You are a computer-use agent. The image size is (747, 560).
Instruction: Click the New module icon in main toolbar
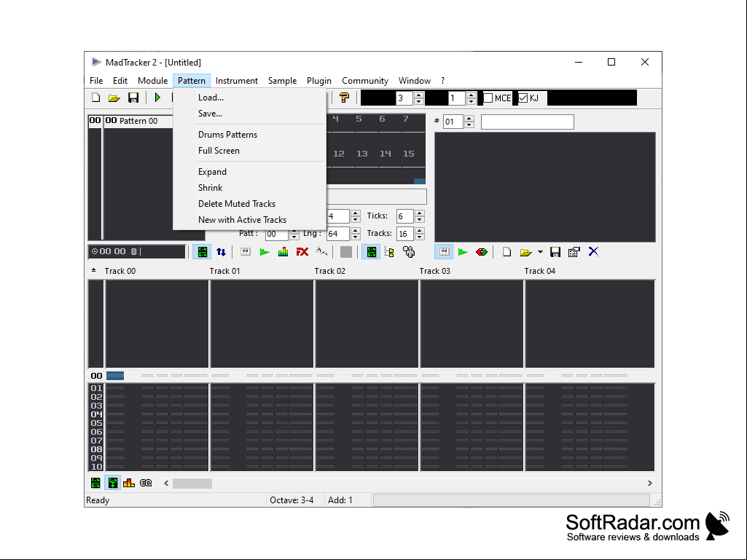pos(95,98)
